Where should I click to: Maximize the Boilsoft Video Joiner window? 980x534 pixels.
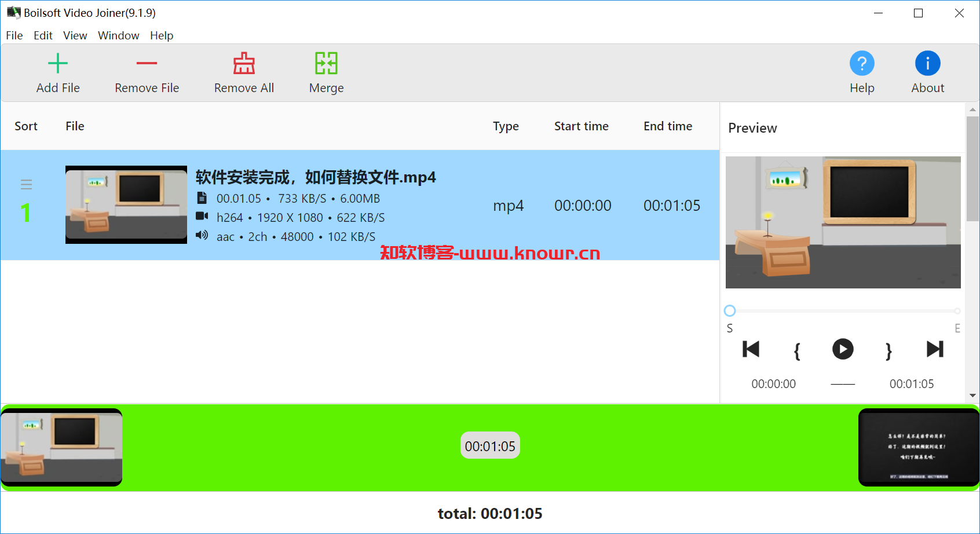[918, 13]
